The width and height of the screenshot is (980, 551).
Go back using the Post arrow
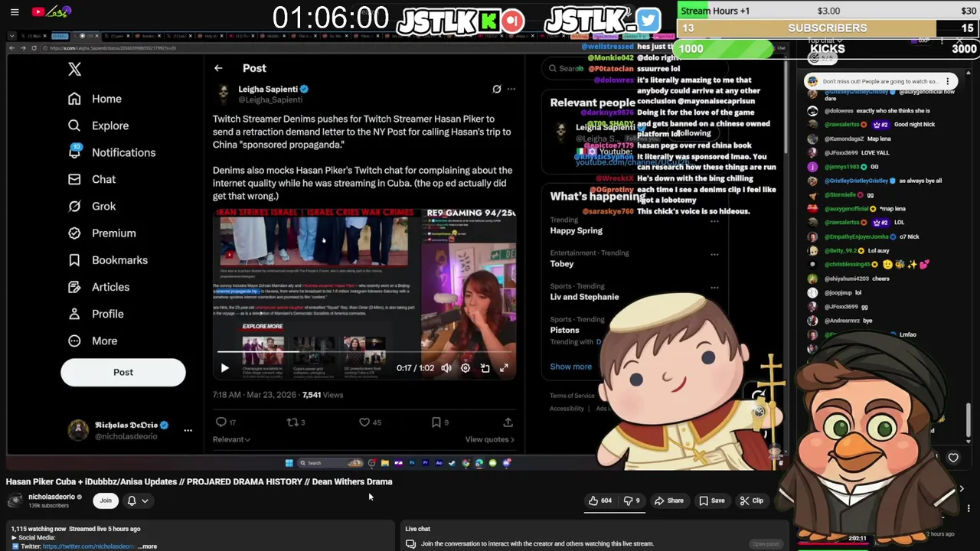(x=218, y=68)
